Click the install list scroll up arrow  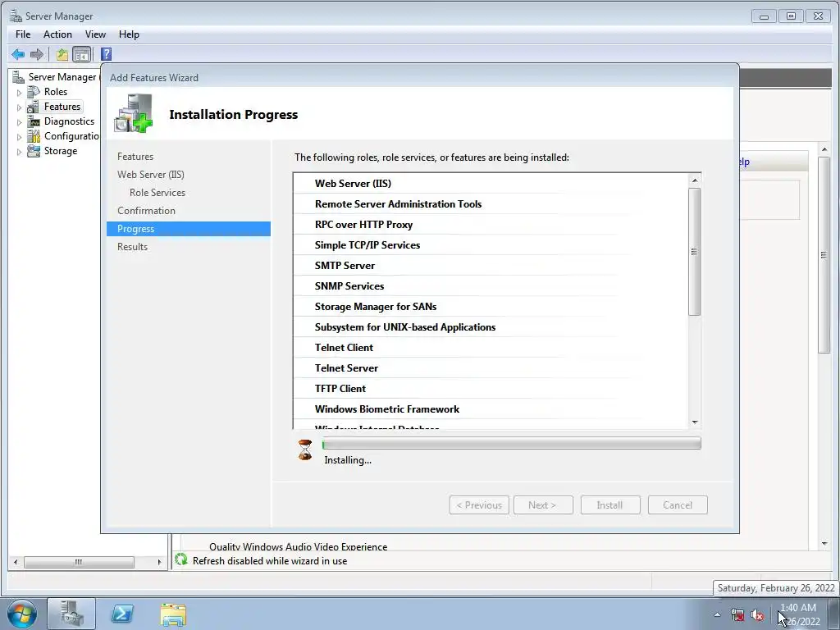pos(695,180)
